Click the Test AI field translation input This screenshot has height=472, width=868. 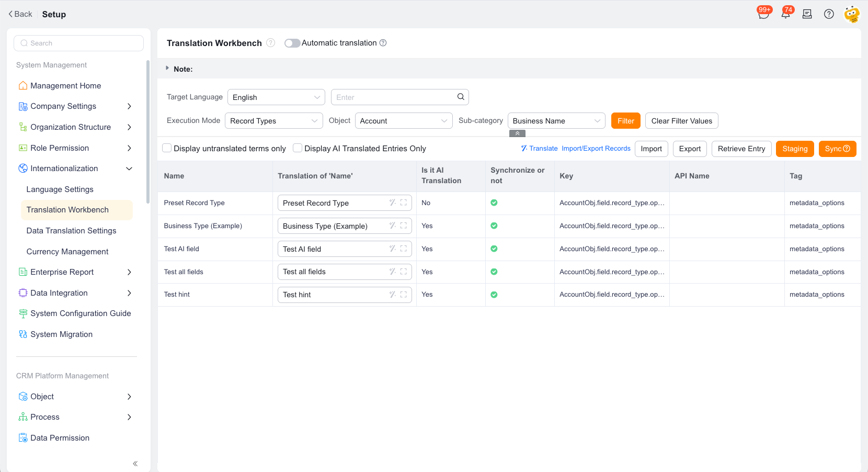345,249
